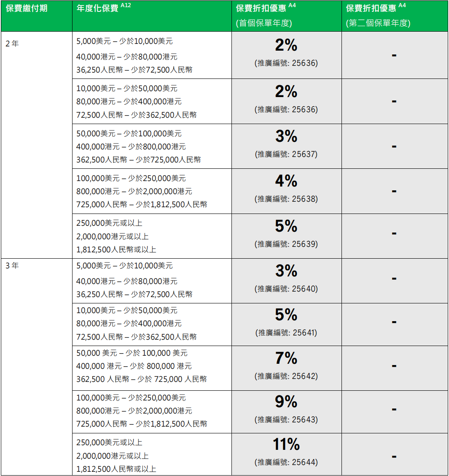Click the 保費繳付期 column header
Image resolution: width=449 pixels, height=476 pixels.
(x=27, y=9)
